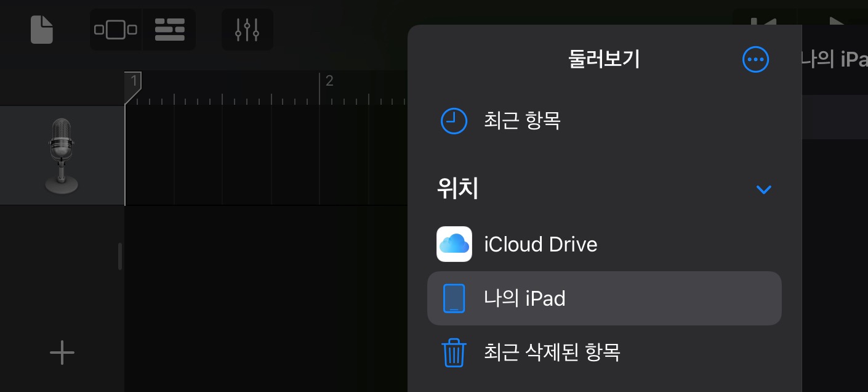
Task: Add a new track with plus button
Action: tap(62, 353)
